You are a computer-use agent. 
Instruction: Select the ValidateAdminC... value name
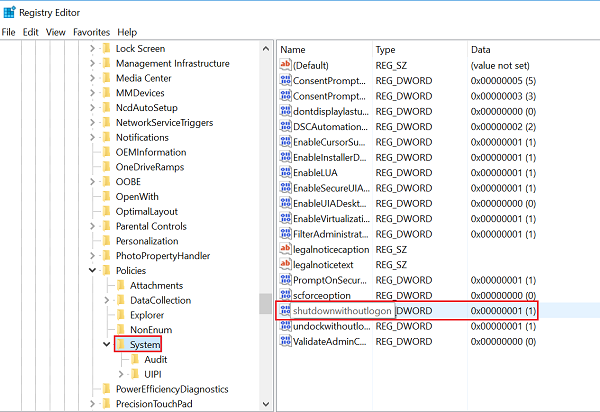pos(330,341)
